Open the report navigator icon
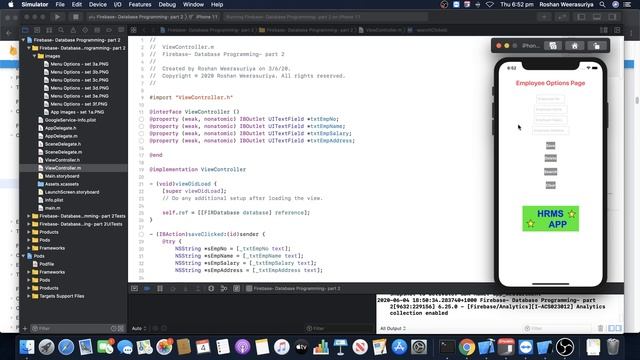Image resolution: width=640 pixels, height=360 pixels. click(x=121, y=30)
